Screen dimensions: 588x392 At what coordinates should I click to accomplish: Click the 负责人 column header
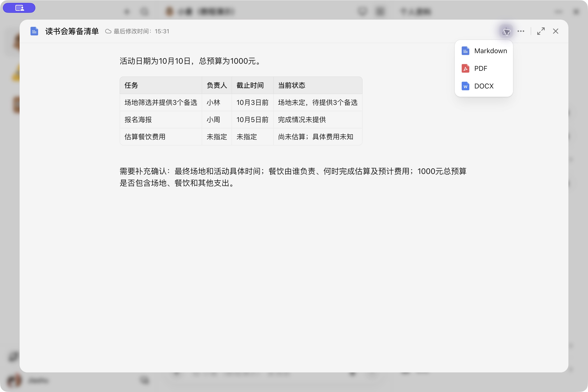217,85
